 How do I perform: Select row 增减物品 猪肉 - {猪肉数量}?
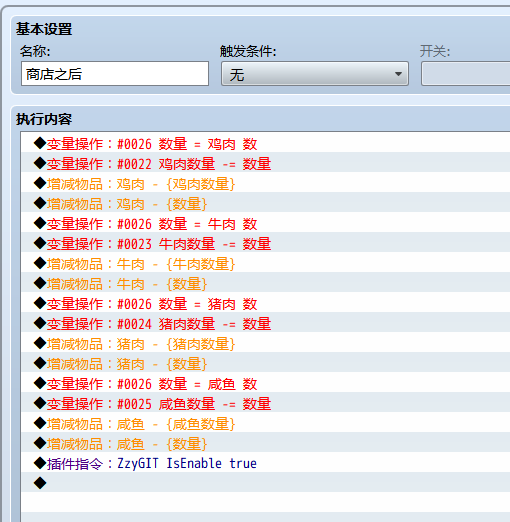tap(265, 342)
